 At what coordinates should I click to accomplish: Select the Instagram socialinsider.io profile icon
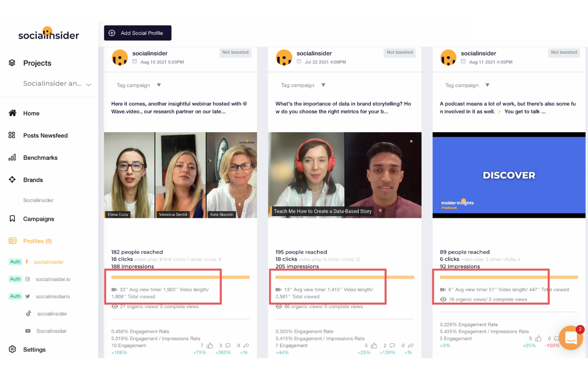(28, 280)
